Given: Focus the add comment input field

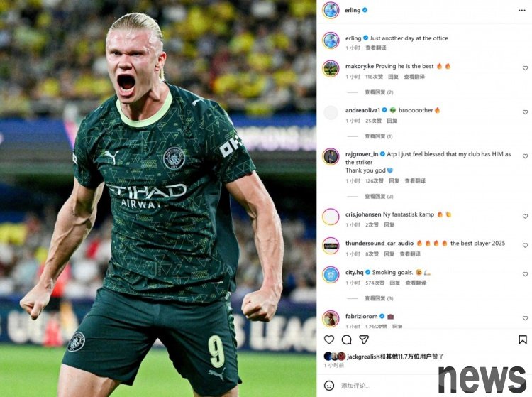Looking at the screenshot, I should [x=387, y=386].
